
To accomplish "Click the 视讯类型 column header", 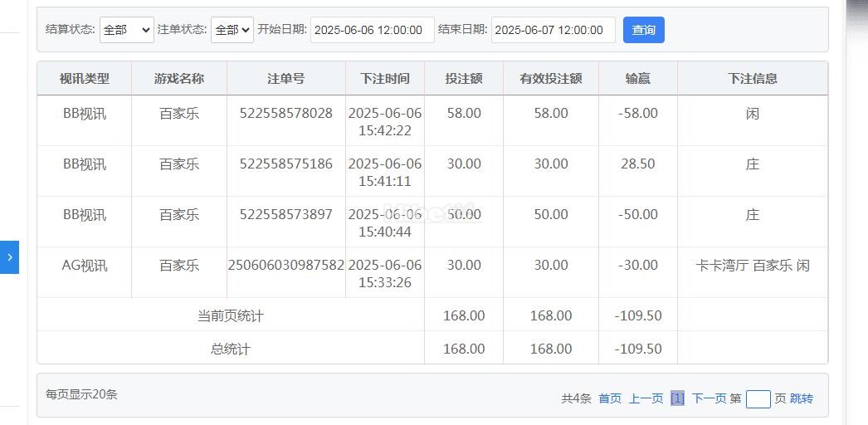I will pyautogui.click(x=84, y=79).
